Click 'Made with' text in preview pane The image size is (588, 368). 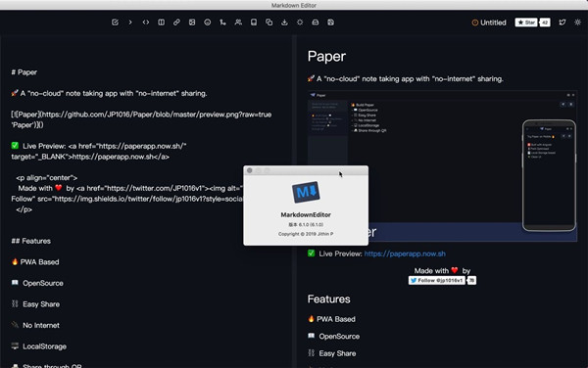point(431,271)
